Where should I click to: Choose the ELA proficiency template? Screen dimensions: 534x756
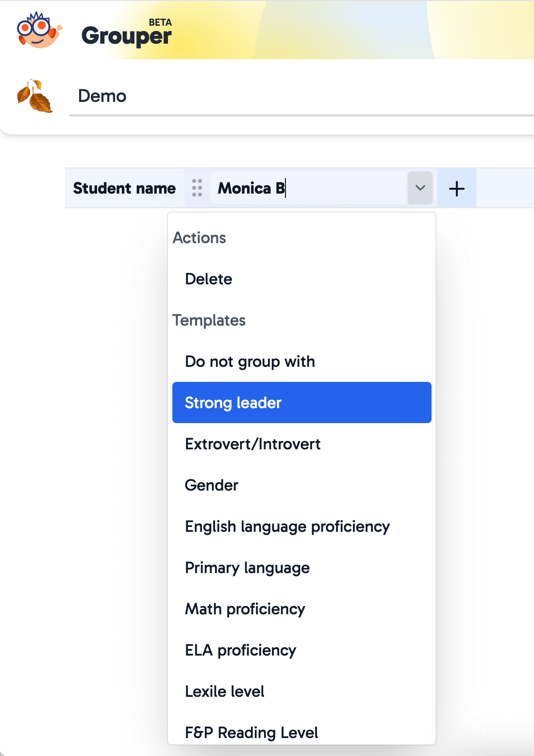tap(240, 650)
